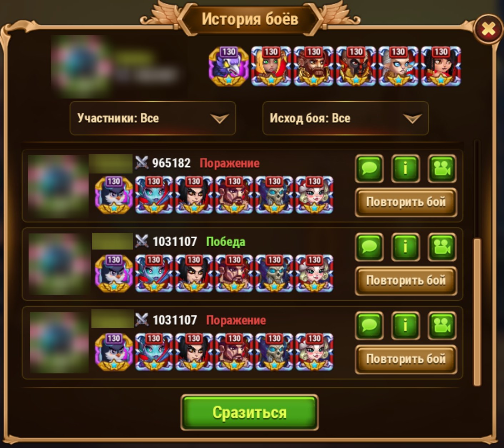Click Повторить бой for the Победа battle

[406, 281]
